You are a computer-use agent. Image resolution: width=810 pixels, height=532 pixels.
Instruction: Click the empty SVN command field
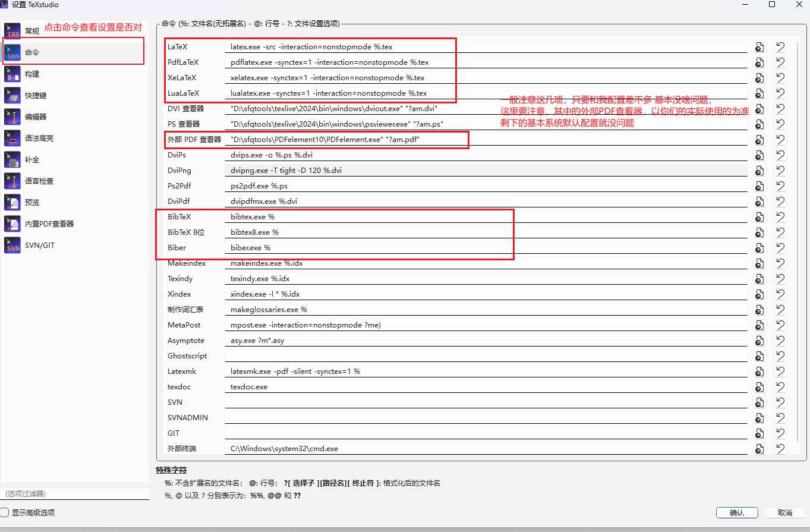[x=486, y=402]
